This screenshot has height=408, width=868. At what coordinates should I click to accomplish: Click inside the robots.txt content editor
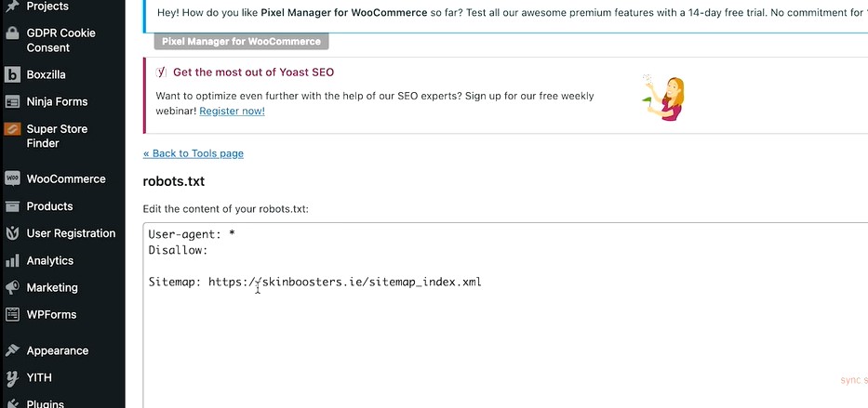point(502,344)
